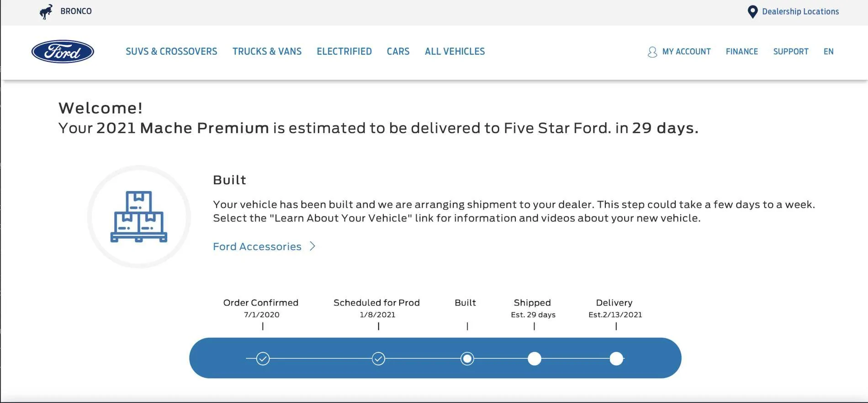Click the Welcome! heading
This screenshot has width=868, height=403.
(x=101, y=108)
